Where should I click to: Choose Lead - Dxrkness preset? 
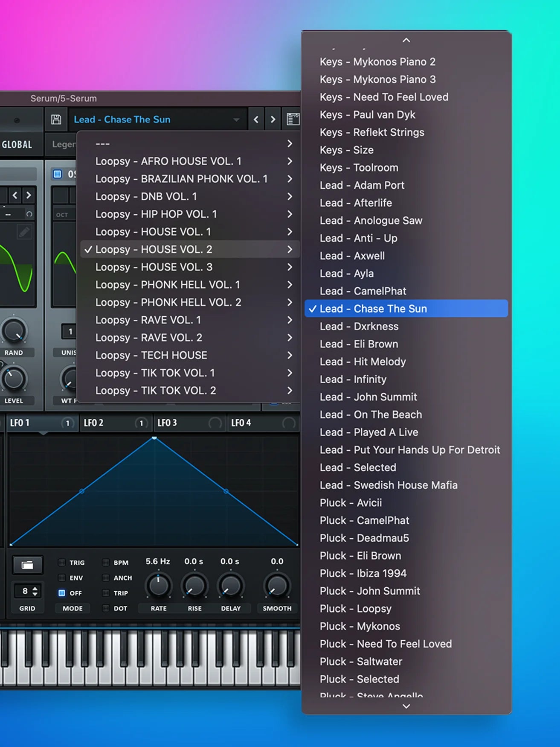click(406, 327)
